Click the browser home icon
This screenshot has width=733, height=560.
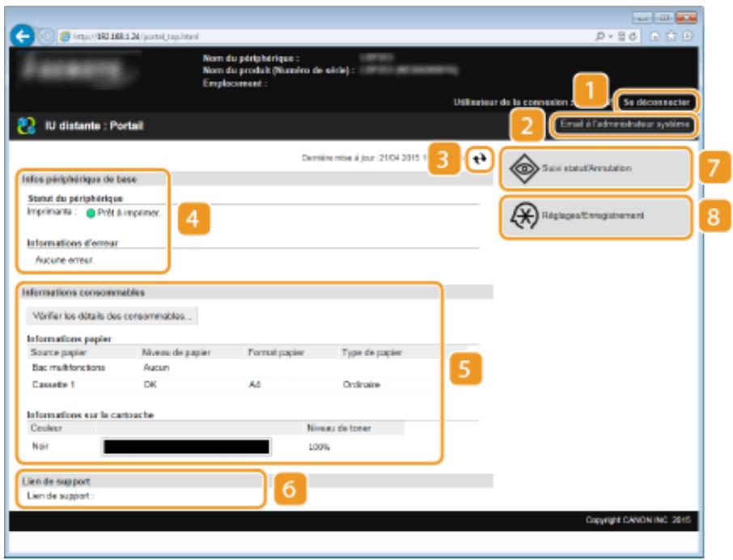click(655, 36)
